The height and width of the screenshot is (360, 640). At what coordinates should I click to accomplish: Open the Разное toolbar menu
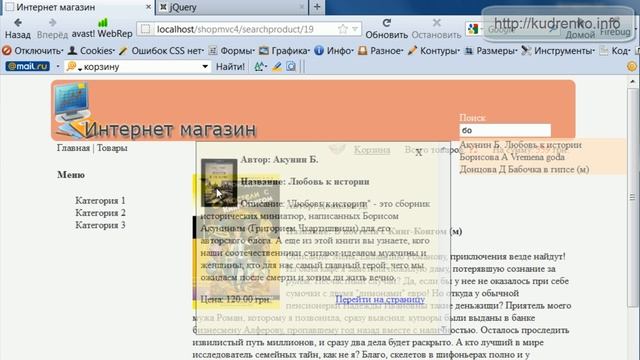pos(380,51)
